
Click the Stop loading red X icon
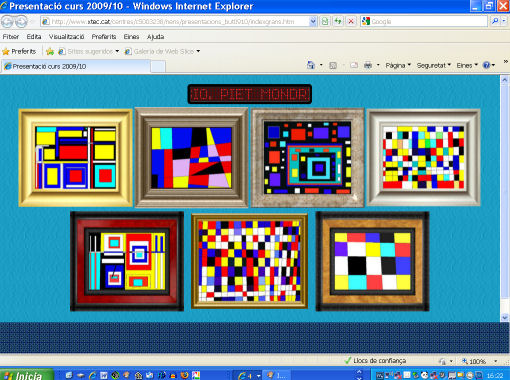351,22
